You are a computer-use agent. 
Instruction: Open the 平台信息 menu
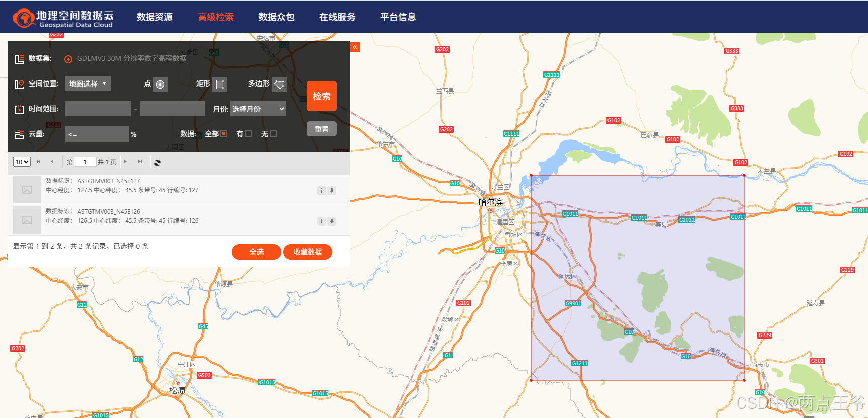coord(398,17)
